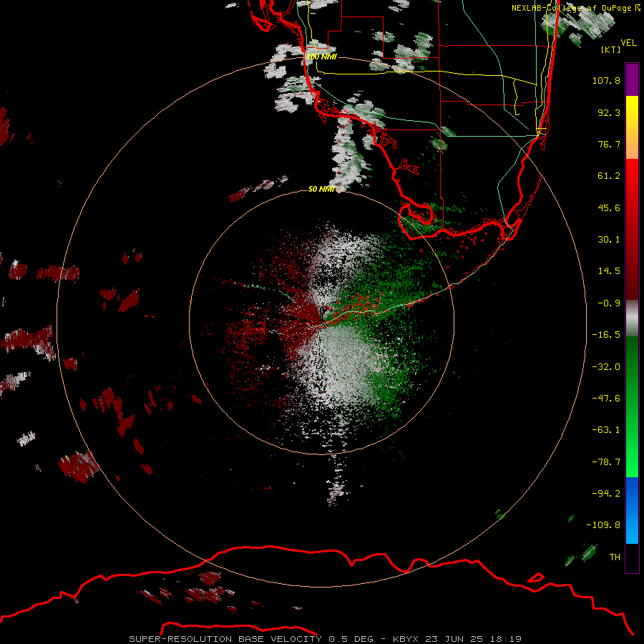Click the -63.1 velocity scale value
The image size is (644, 644).
(x=606, y=430)
